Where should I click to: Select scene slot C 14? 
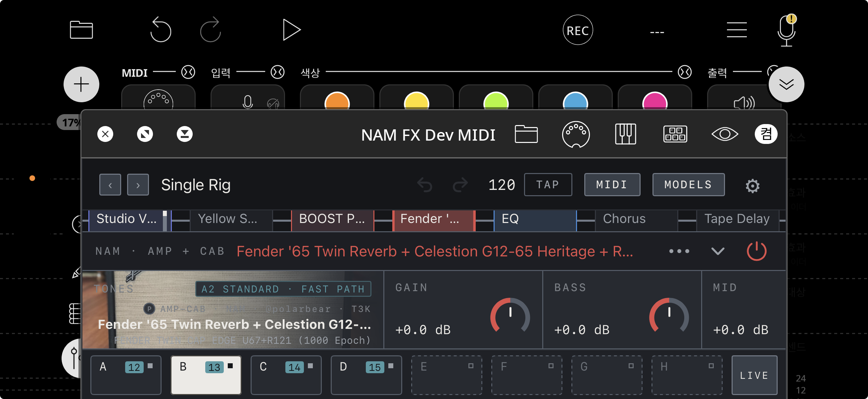pos(286,375)
